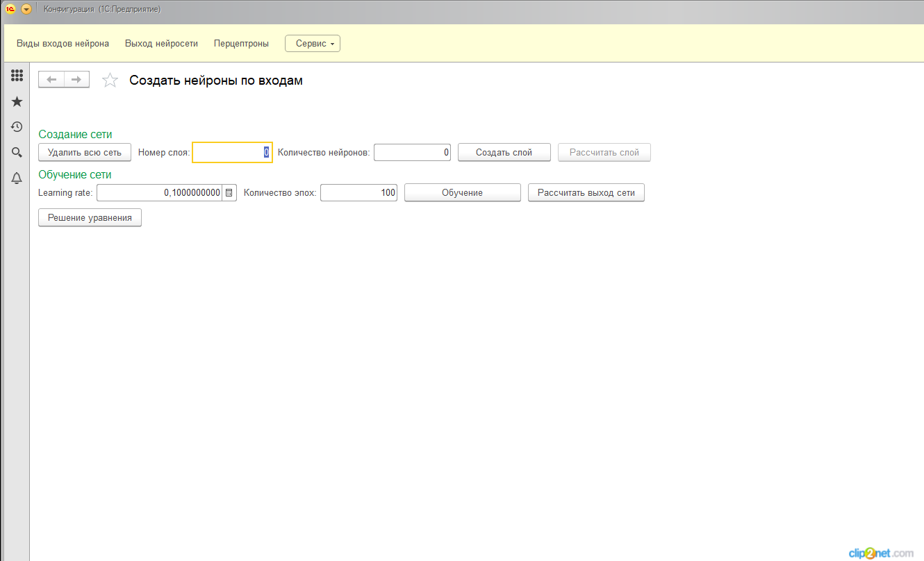This screenshot has width=924, height=561.
Task: Click Рассчитать слой button
Action: click(604, 152)
